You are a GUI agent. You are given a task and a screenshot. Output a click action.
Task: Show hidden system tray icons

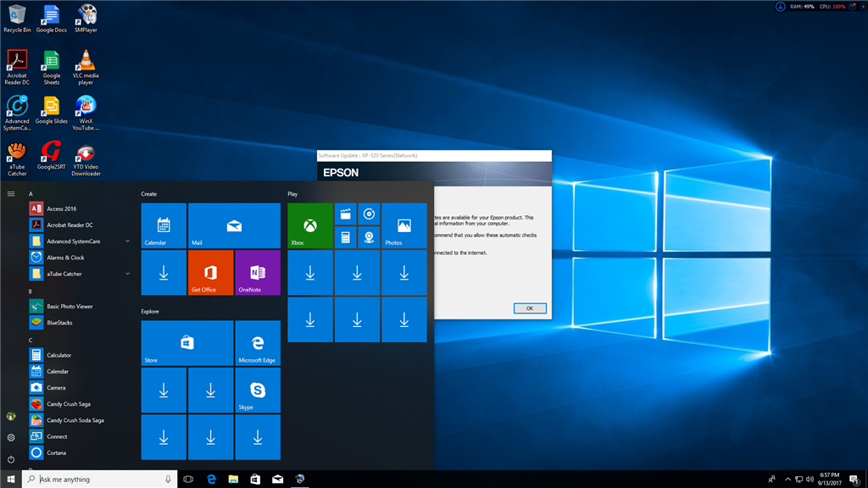(x=787, y=480)
